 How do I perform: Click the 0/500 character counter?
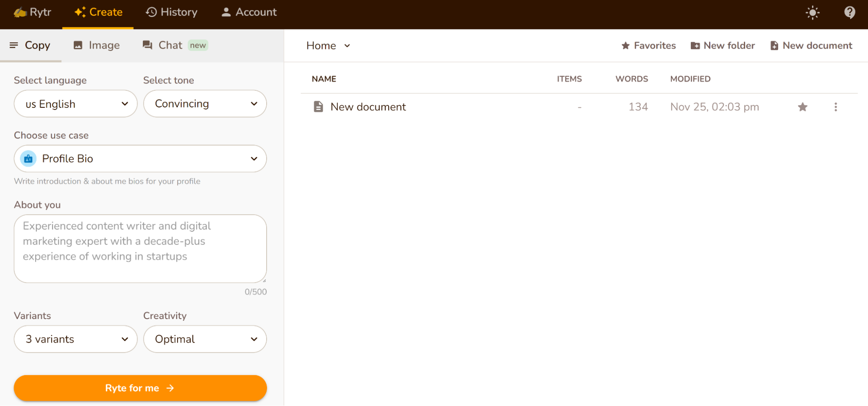256,292
